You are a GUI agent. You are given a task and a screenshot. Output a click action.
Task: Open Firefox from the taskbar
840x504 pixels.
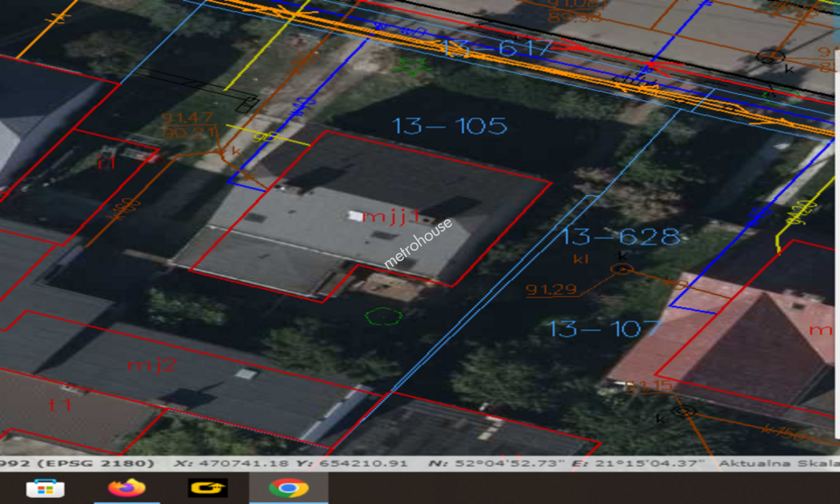pyautogui.click(x=126, y=488)
